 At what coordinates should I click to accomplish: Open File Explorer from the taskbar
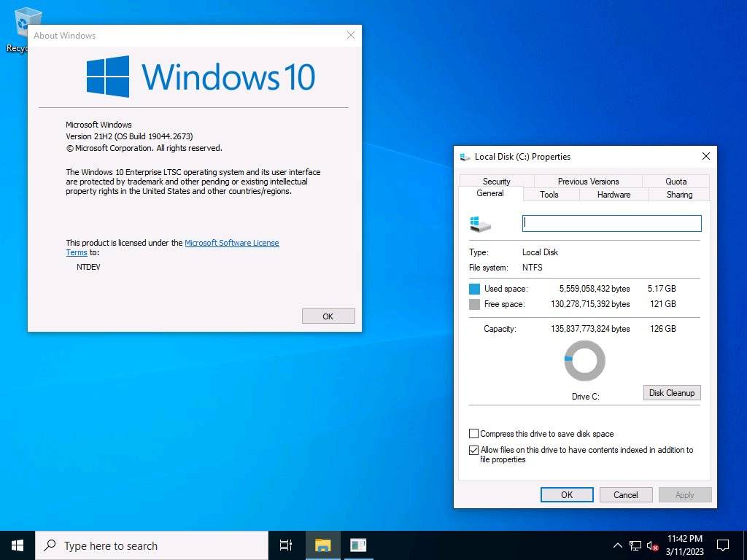(x=322, y=545)
